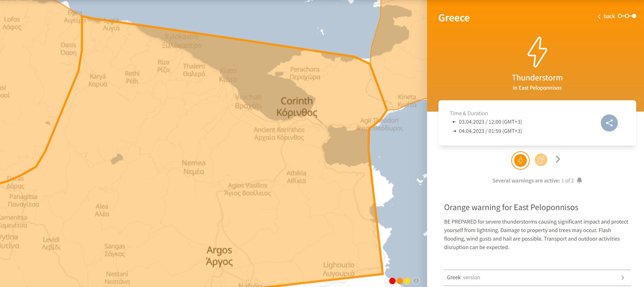Go to the next warning with chevron
Viewport: 644px width, 287px height.
(x=558, y=159)
